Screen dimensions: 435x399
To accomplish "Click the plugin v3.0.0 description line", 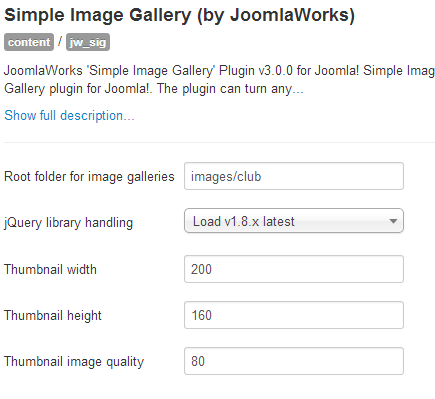I will point(219,71).
